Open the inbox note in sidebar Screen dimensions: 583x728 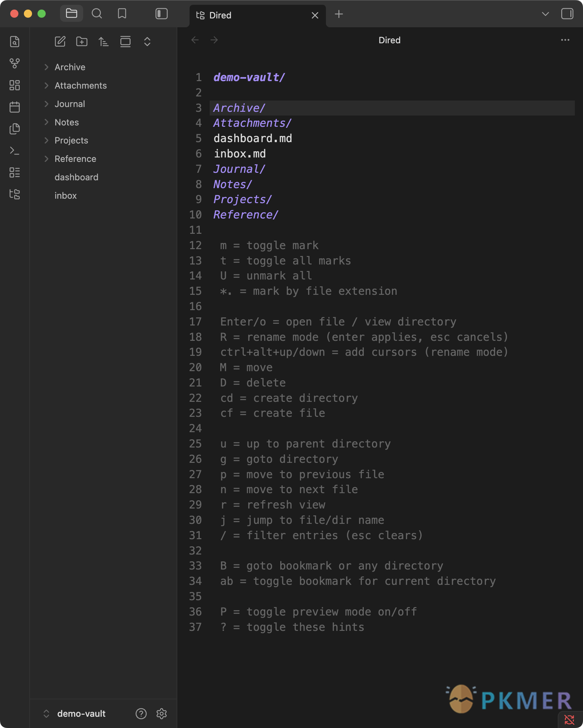click(65, 196)
